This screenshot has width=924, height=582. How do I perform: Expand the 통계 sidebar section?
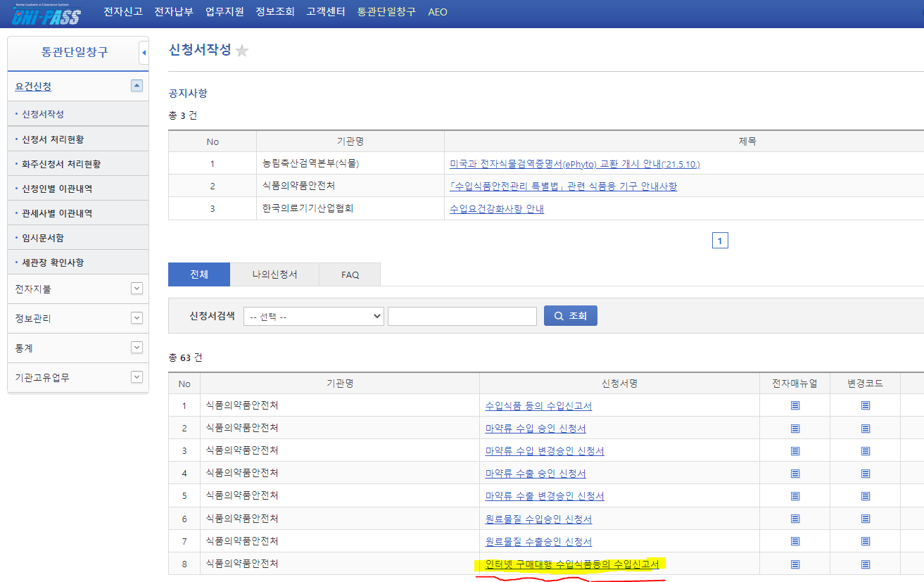(137, 348)
